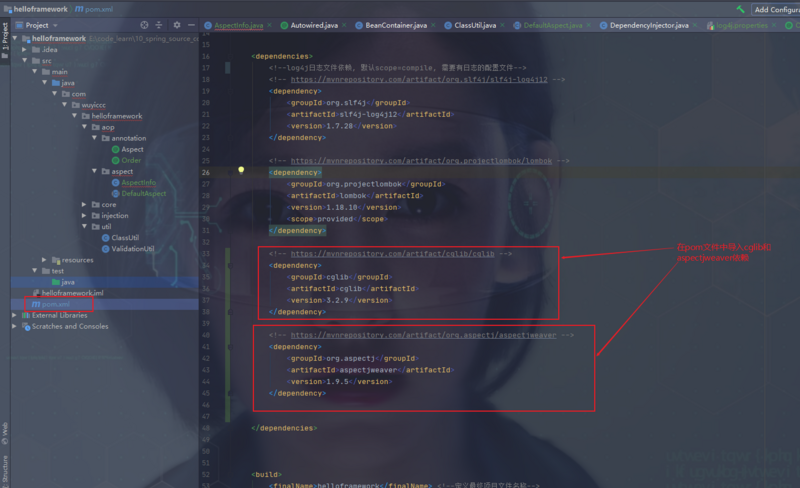Hide the Project panel with minus icon
Viewport: 800px width, 488px height.
point(191,25)
